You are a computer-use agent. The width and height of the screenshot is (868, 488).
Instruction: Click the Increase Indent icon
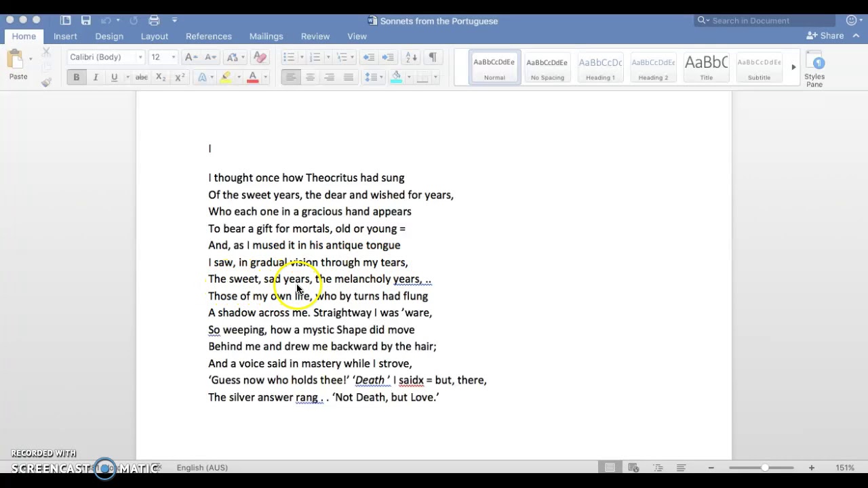pyautogui.click(x=387, y=57)
